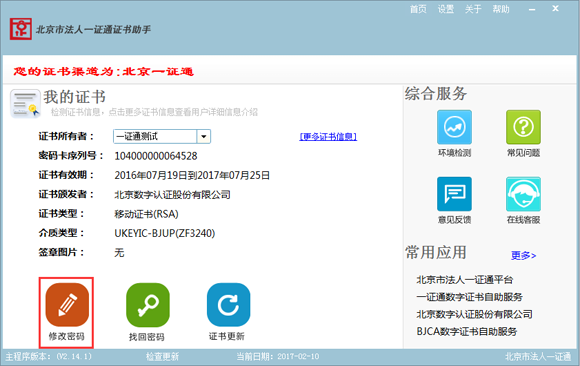
Task: Open the 设置 menu
Action: [446, 9]
